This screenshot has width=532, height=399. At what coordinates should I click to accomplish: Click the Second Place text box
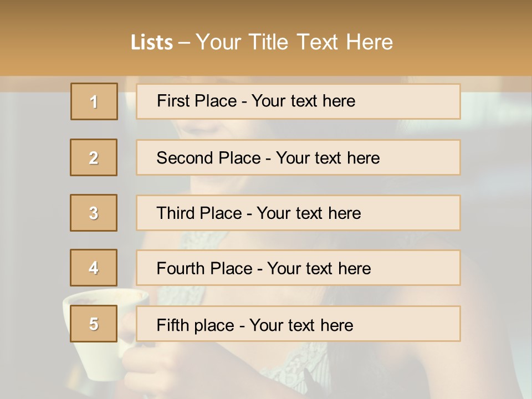(298, 157)
